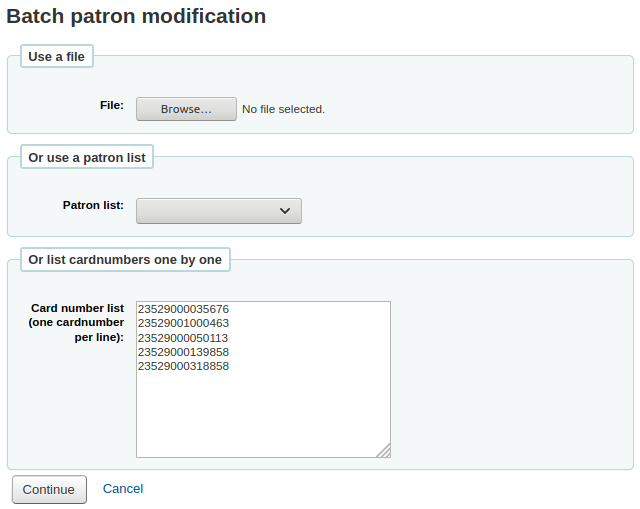This screenshot has width=640, height=509.
Task: Click the 'Or use a patron list' legend
Action: click(x=87, y=157)
